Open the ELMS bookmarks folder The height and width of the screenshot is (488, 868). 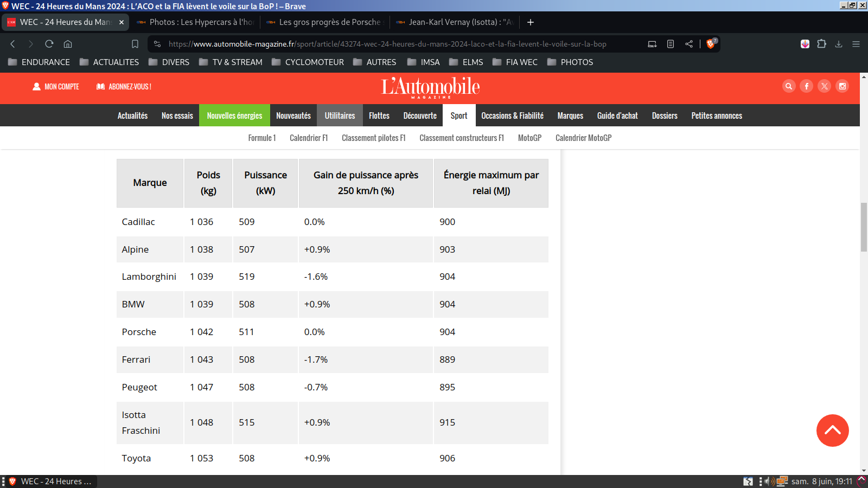[466, 62]
